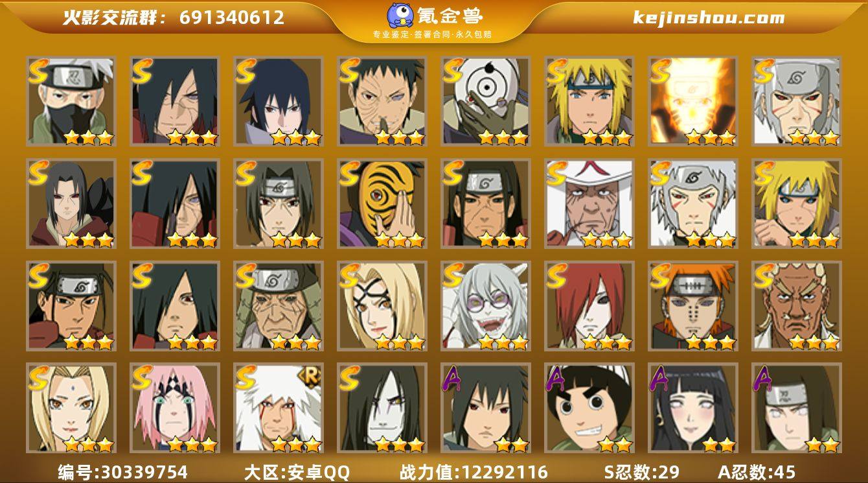Select Kabuto with purple glasses portrait

486,306
